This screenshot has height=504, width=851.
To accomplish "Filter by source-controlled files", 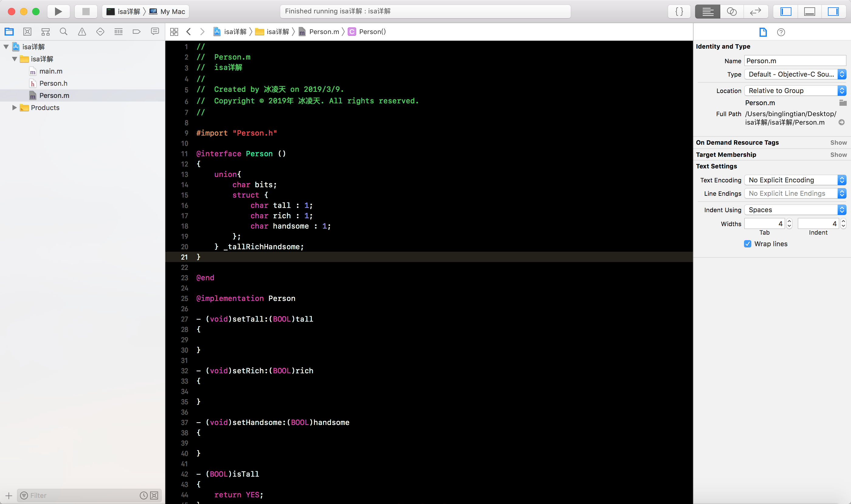I will 154,495.
